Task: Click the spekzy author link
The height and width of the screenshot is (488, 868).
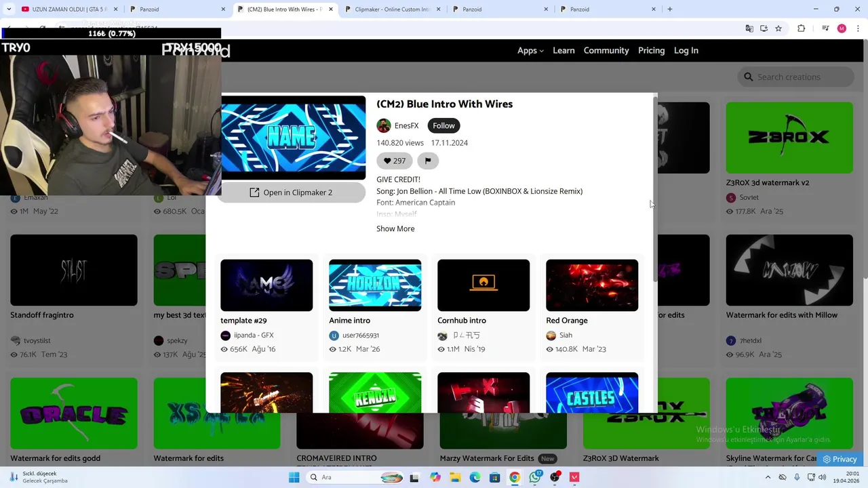Action: pos(177,341)
